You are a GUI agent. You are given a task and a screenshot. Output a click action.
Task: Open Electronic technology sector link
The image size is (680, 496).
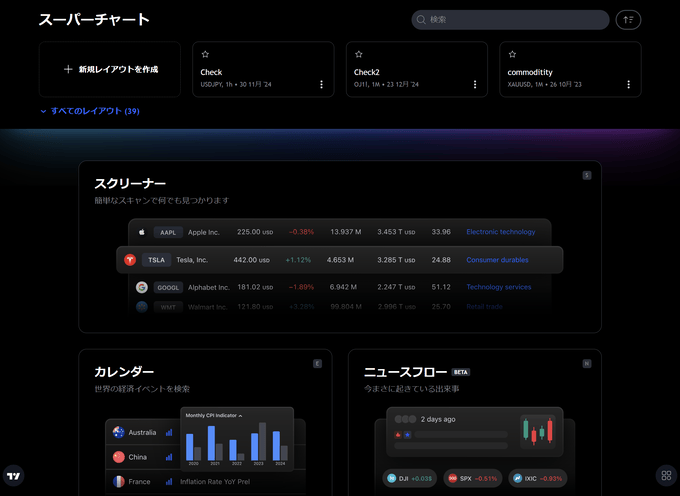(x=500, y=232)
